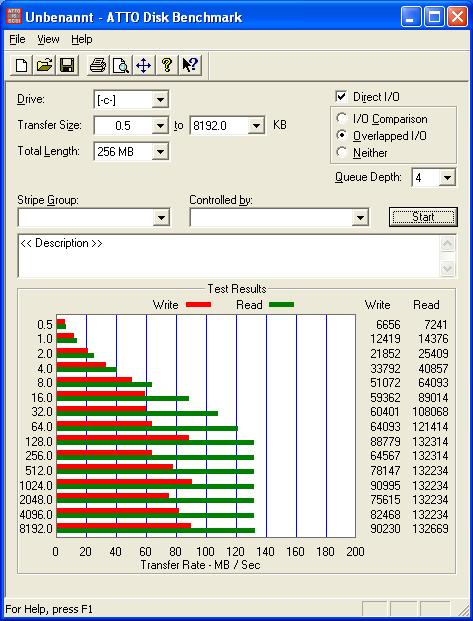The height and width of the screenshot is (621, 473).
Task: Click read value 25409 in 2.0 row
Action: [433, 354]
